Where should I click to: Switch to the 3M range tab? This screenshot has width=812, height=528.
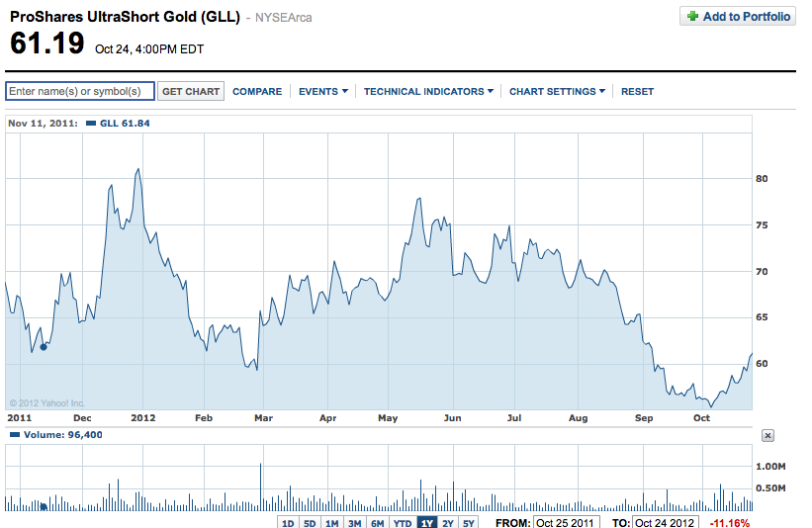355,522
